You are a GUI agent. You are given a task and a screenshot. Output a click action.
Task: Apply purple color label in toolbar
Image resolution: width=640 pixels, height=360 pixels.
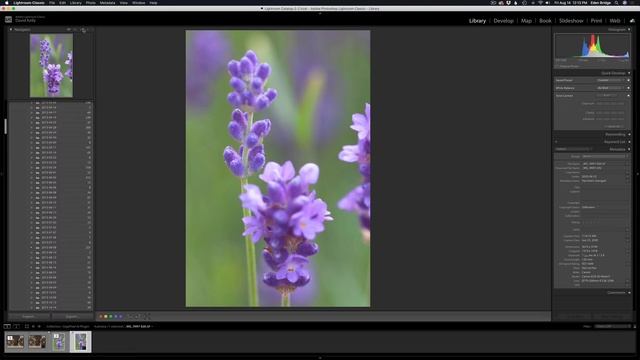(120, 316)
